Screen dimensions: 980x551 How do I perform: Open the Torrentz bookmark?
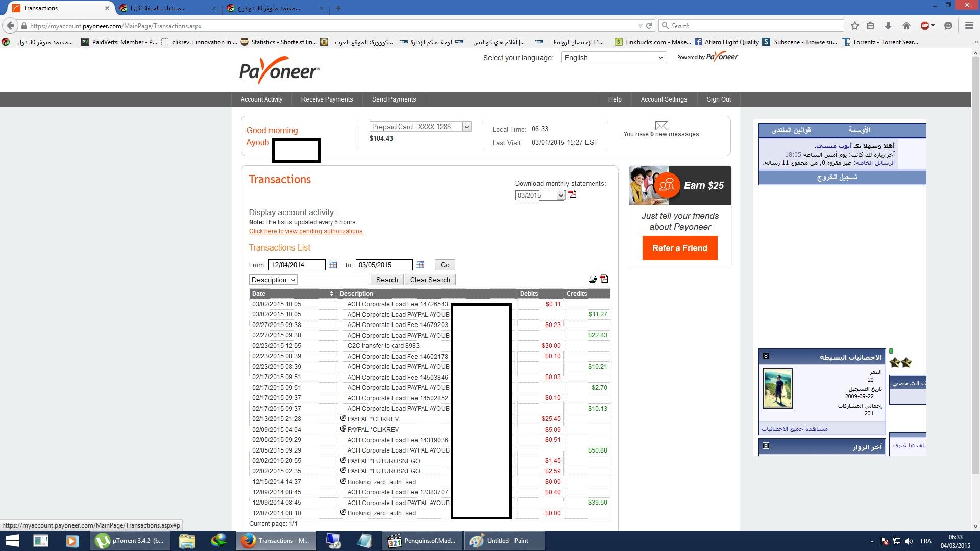click(x=880, y=42)
